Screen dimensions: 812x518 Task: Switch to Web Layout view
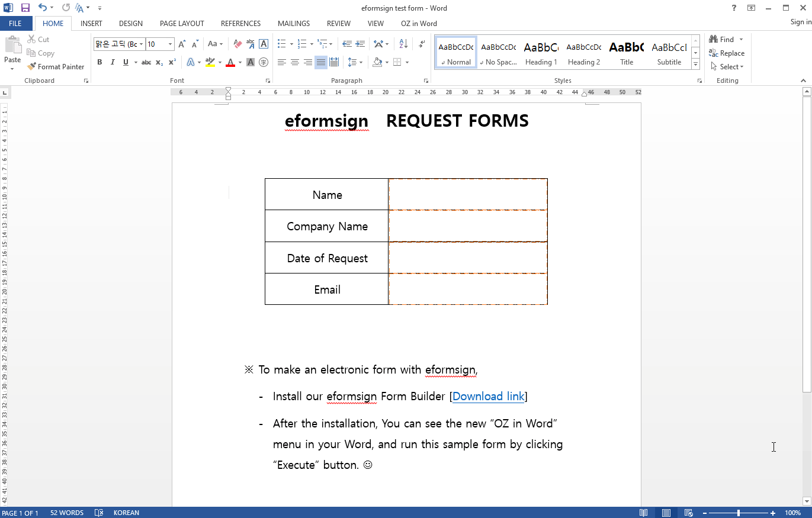(x=689, y=513)
